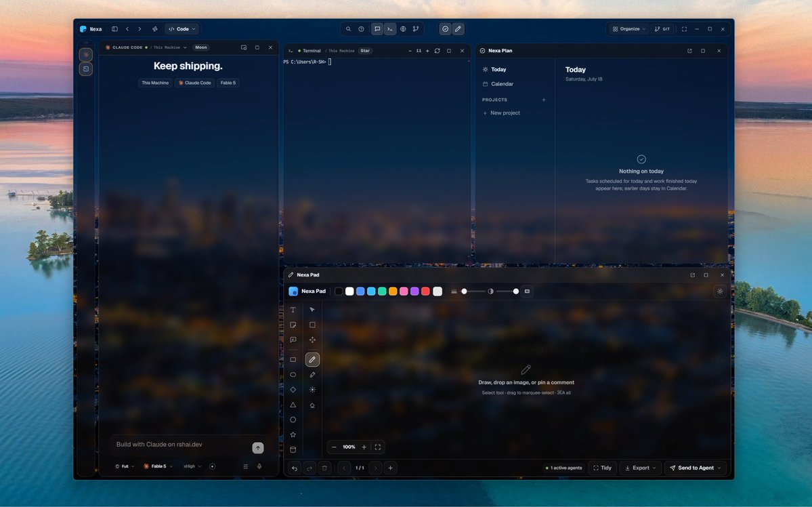Toggle the chat panel button in top toolbar
Screen dimensions: 812x507
tap(377, 29)
